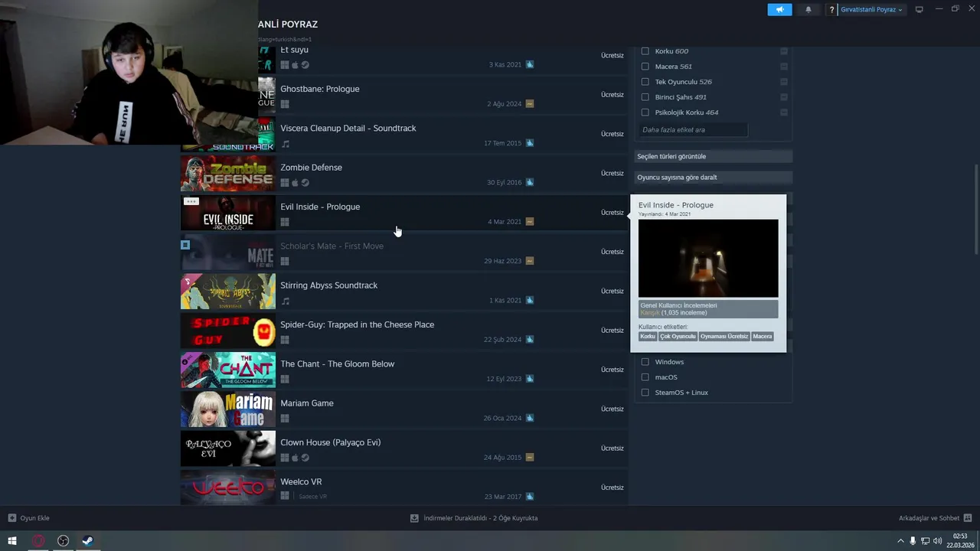Tick the Windows OS checkbox
The image size is (980, 551).
coord(645,361)
